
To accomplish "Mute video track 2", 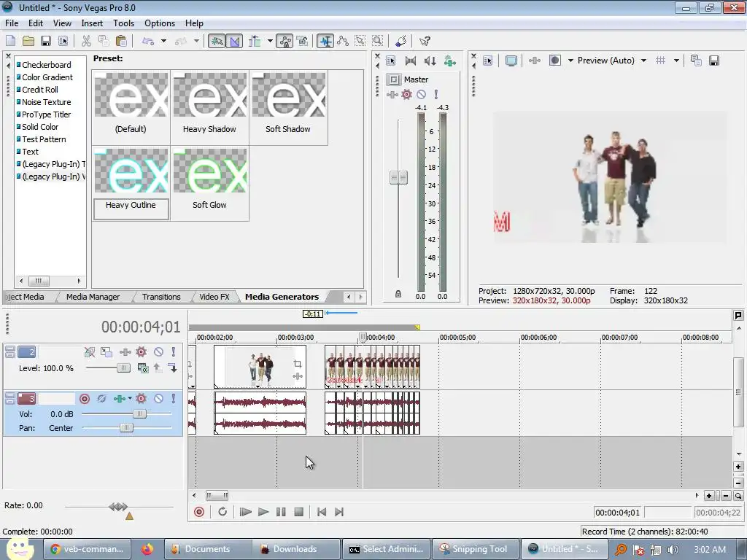I will pyautogui.click(x=158, y=352).
